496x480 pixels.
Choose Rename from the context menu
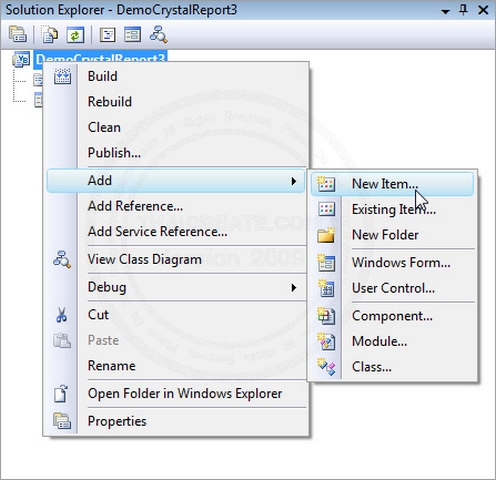[x=111, y=366]
